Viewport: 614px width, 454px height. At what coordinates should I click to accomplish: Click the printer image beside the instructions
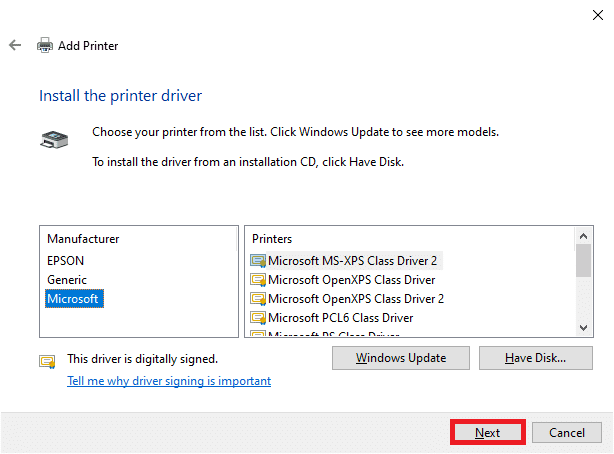[54, 139]
